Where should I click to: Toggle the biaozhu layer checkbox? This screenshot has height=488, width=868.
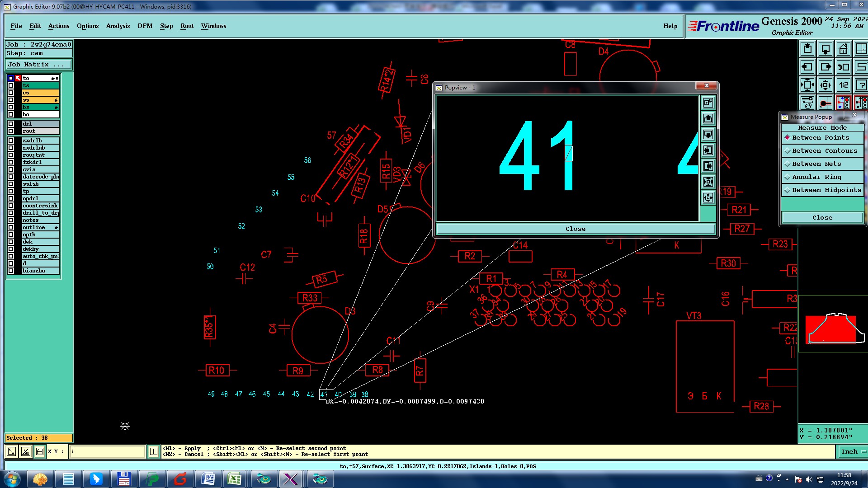[x=11, y=271]
